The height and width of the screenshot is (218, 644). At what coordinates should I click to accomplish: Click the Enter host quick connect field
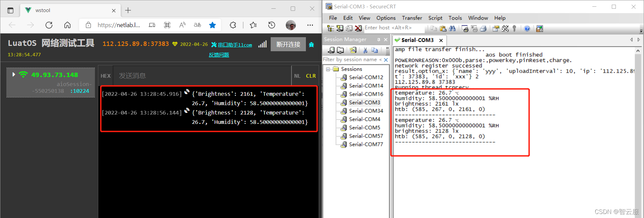point(395,28)
